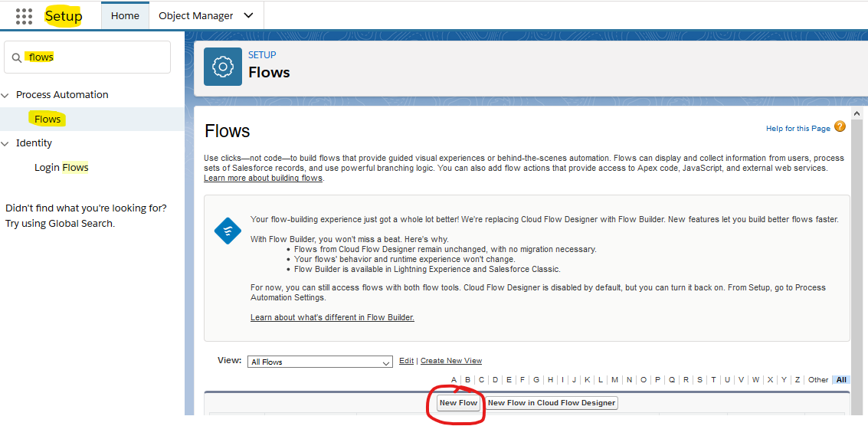The width and height of the screenshot is (868, 426).
Task: Filter flows by letter X
Action: tap(770, 380)
